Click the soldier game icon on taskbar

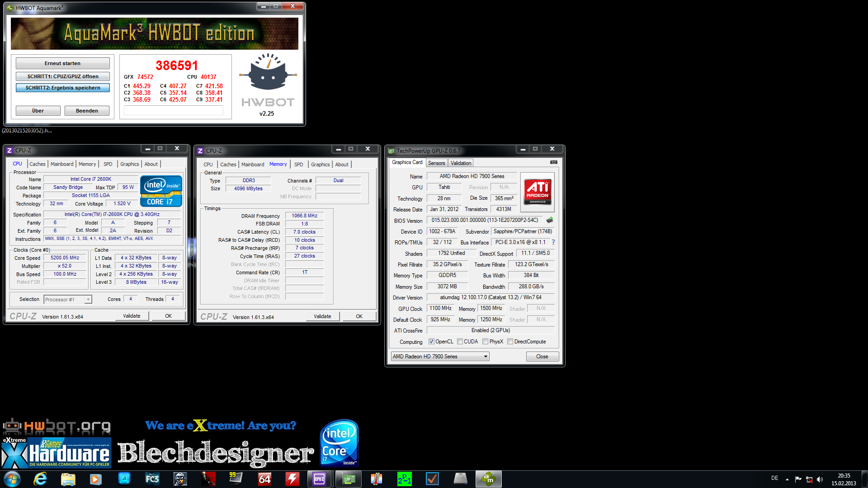pyautogui.click(x=180, y=479)
